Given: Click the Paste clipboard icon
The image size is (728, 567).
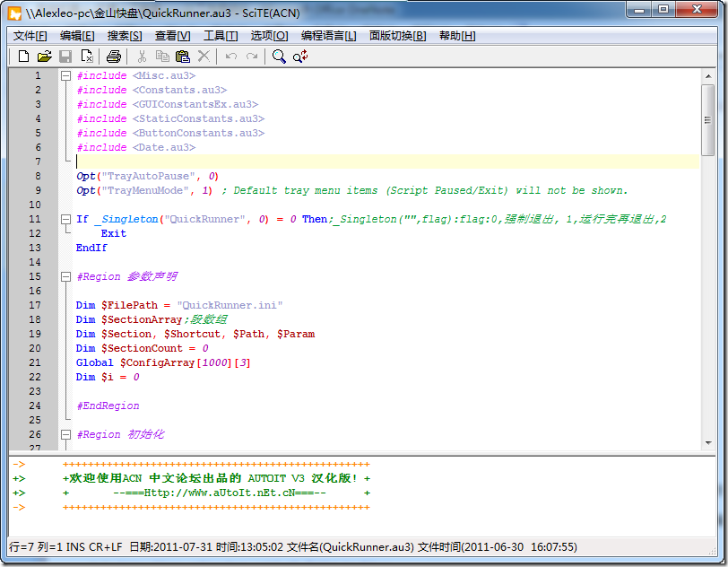Looking at the screenshot, I should 183,57.
